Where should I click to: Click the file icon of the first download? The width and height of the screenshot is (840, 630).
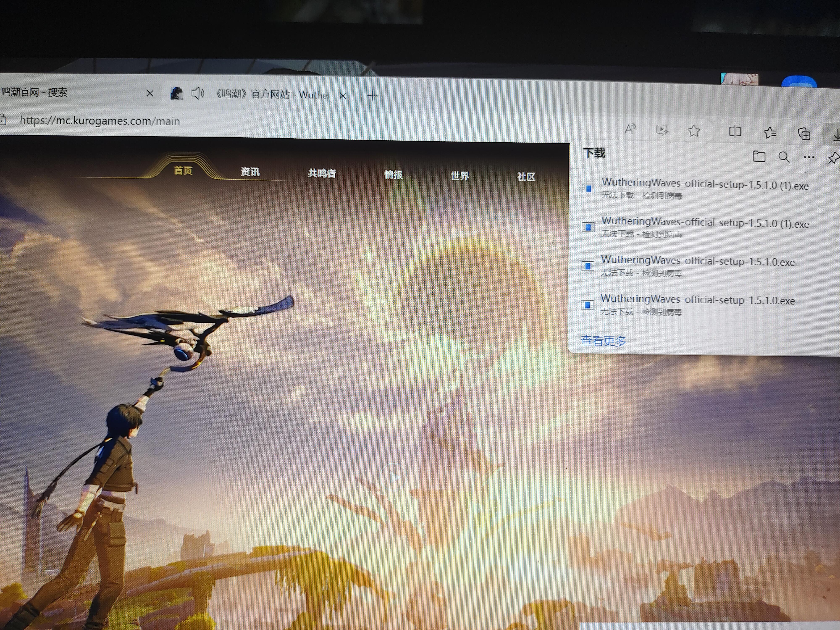[x=589, y=188]
